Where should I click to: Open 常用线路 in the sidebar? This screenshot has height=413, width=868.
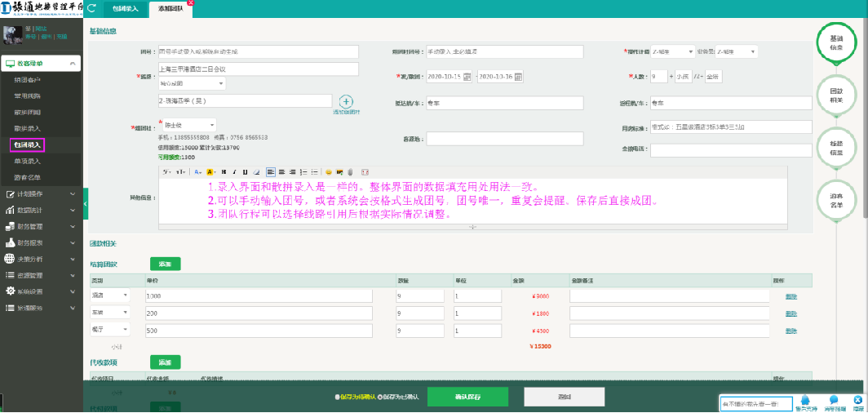28,96
